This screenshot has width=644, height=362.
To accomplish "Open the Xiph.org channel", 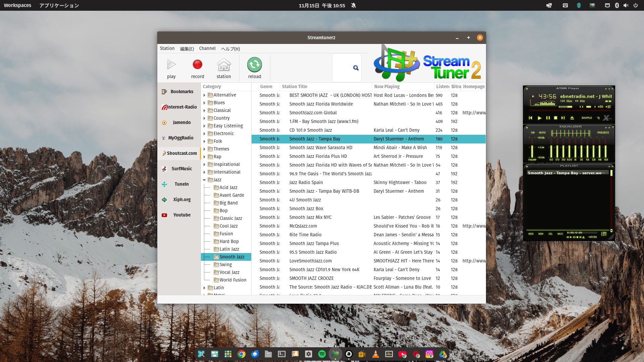I will pos(178,199).
